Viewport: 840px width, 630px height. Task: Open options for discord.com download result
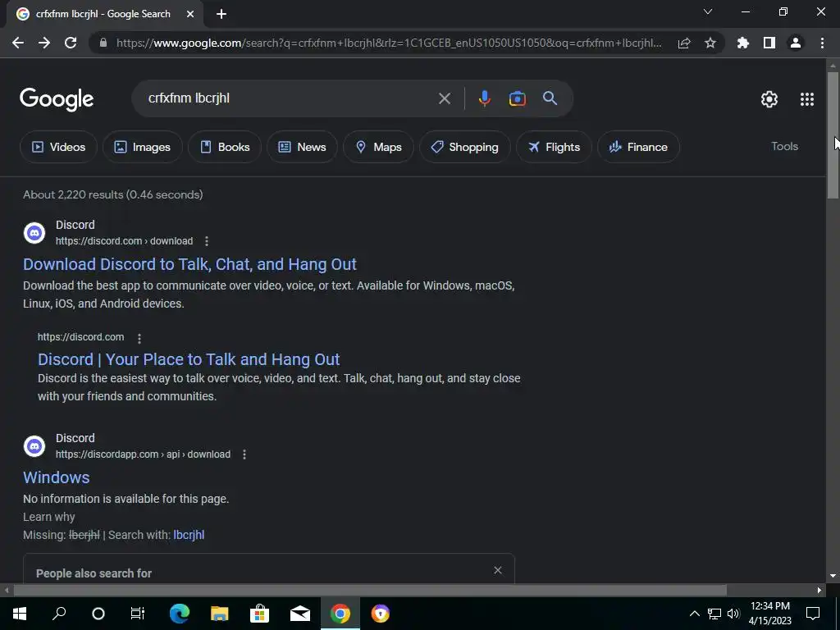click(207, 241)
